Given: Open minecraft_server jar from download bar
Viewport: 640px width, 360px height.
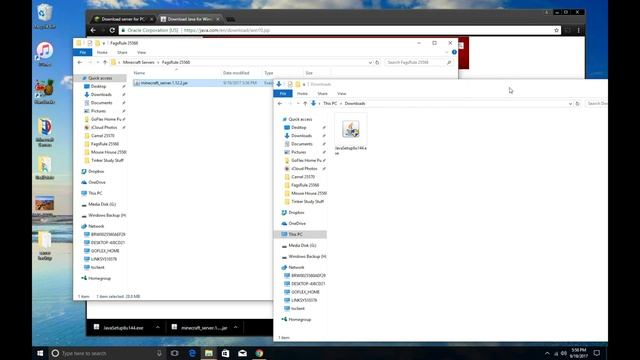Looking at the screenshot, I should coord(200,327).
